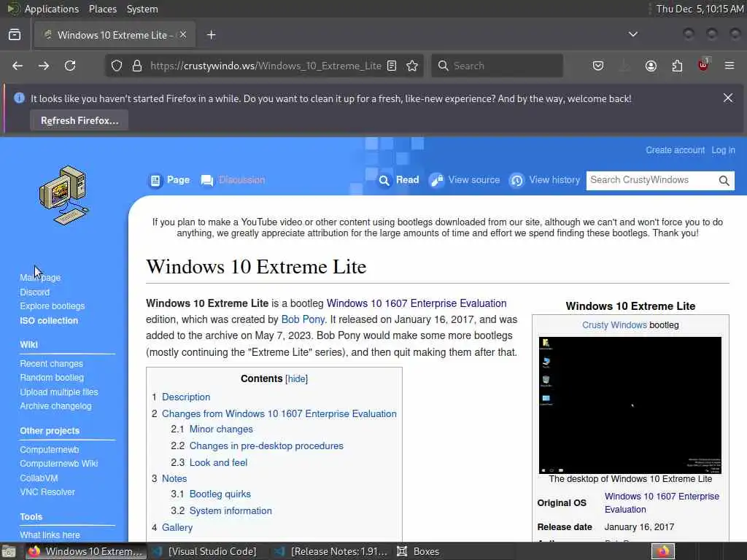Switch to the Discussion tab

pos(233,180)
